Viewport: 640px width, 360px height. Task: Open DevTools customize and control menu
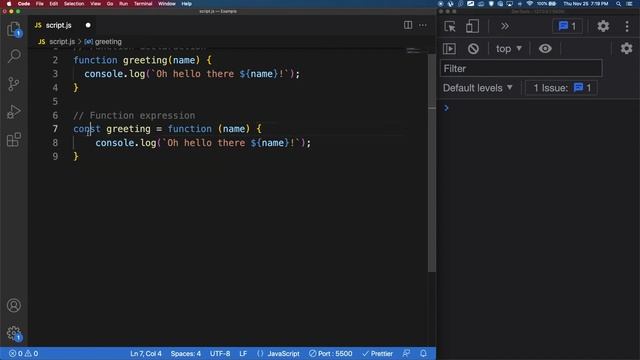[x=627, y=26]
